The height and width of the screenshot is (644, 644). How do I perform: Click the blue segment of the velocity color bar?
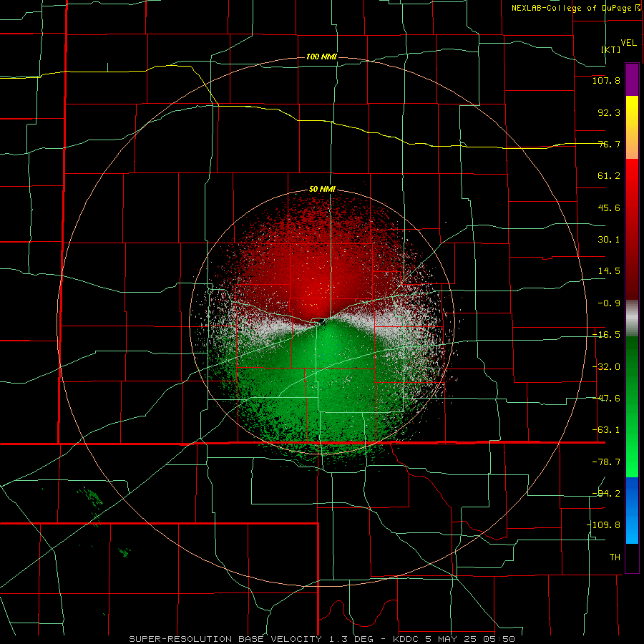pos(632,510)
